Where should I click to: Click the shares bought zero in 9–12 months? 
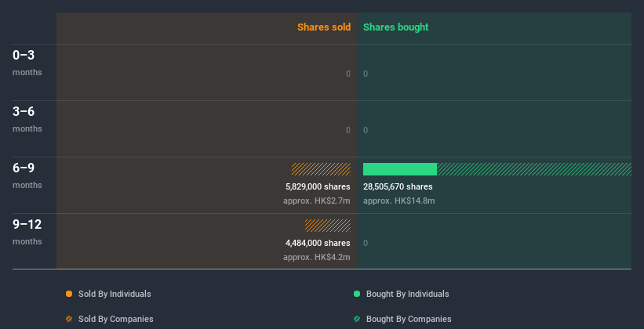click(366, 243)
